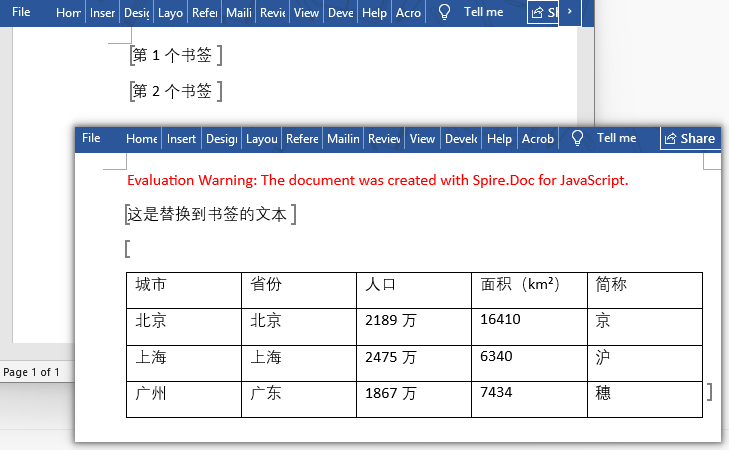The height and width of the screenshot is (450, 729).
Task: Open Layout tab in back Word window
Action: pyautogui.click(x=170, y=13)
